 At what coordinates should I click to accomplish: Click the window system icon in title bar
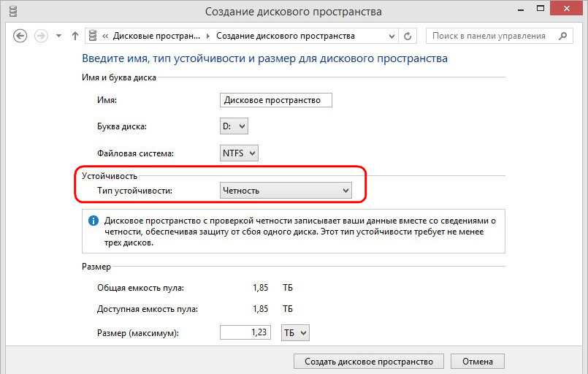[11, 12]
